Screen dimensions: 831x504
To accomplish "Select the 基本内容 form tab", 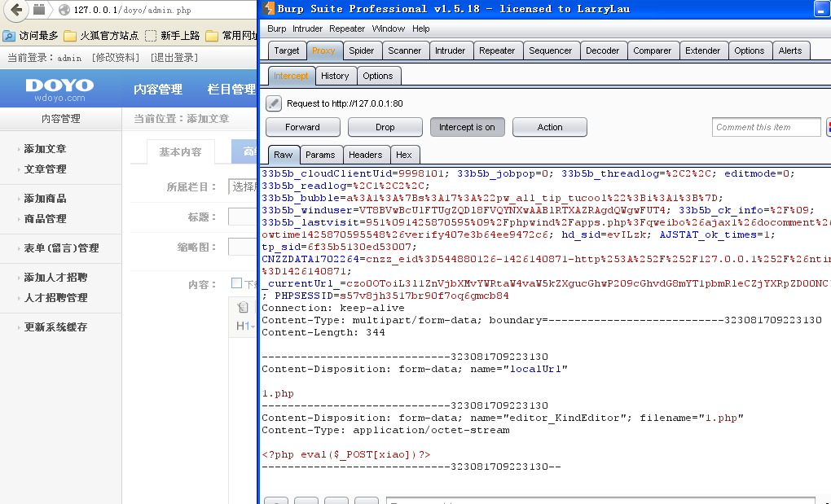I will click(x=180, y=152).
